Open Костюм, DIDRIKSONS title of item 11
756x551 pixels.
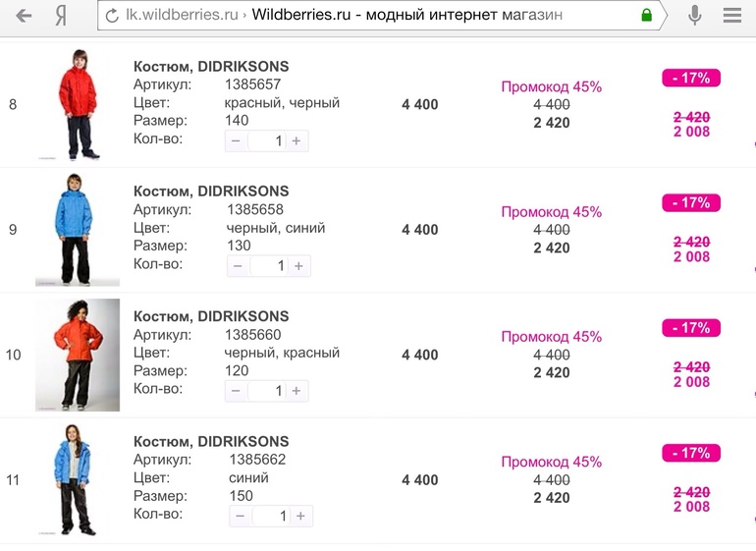(211, 441)
